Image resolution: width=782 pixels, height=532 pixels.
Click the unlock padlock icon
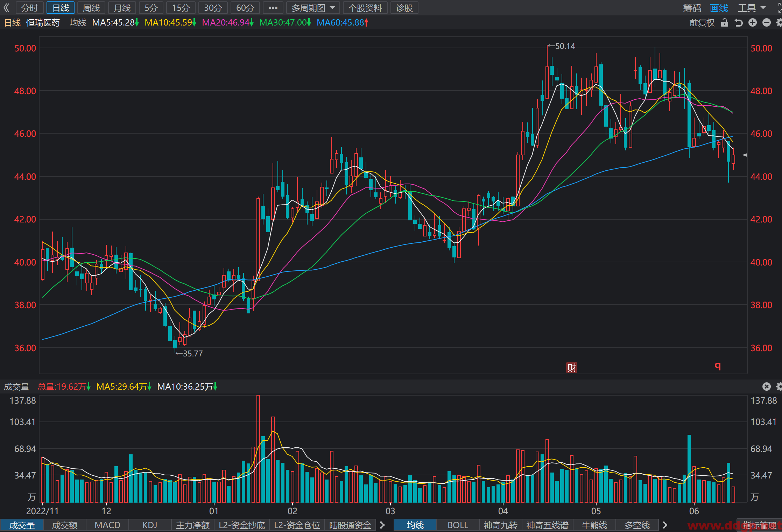click(x=724, y=23)
